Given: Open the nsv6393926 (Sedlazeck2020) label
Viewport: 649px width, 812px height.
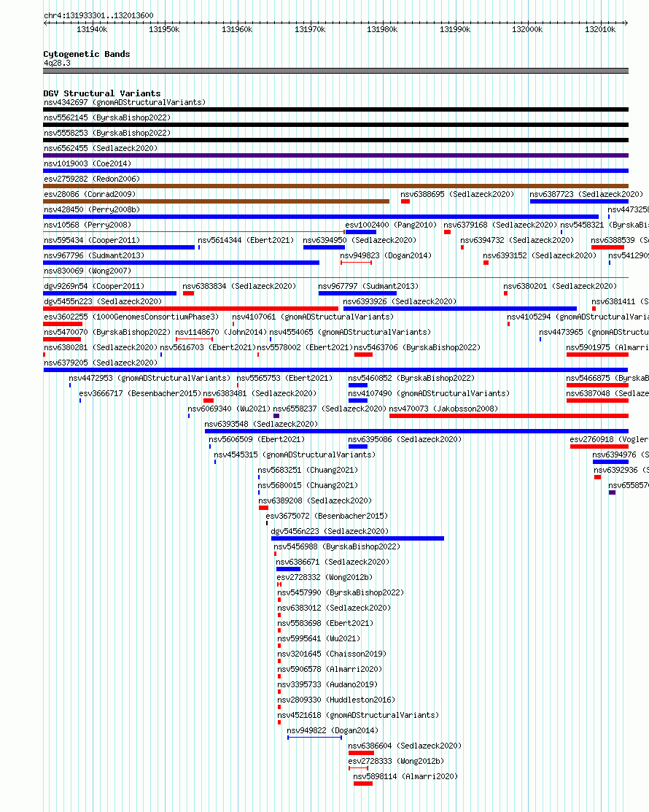Looking at the screenshot, I should (400, 301).
